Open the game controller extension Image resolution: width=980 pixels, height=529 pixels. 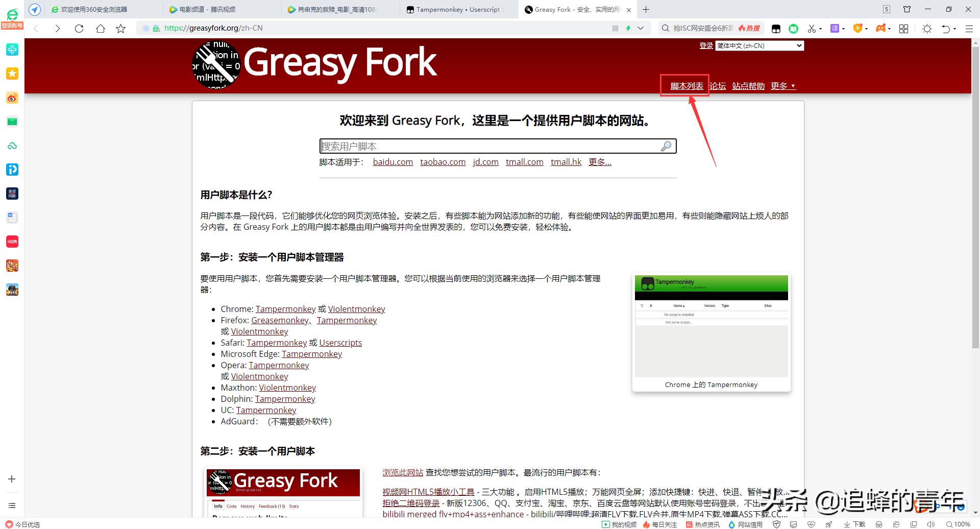tap(880, 29)
